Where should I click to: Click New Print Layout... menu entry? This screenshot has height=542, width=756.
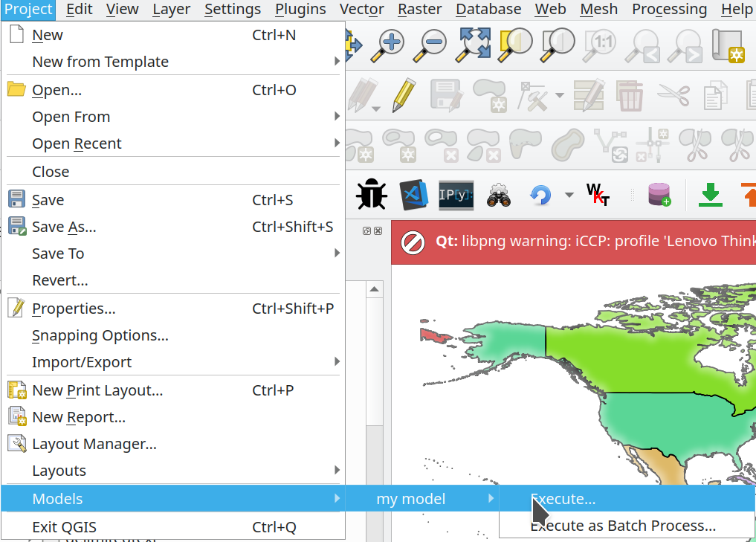click(97, 390)
